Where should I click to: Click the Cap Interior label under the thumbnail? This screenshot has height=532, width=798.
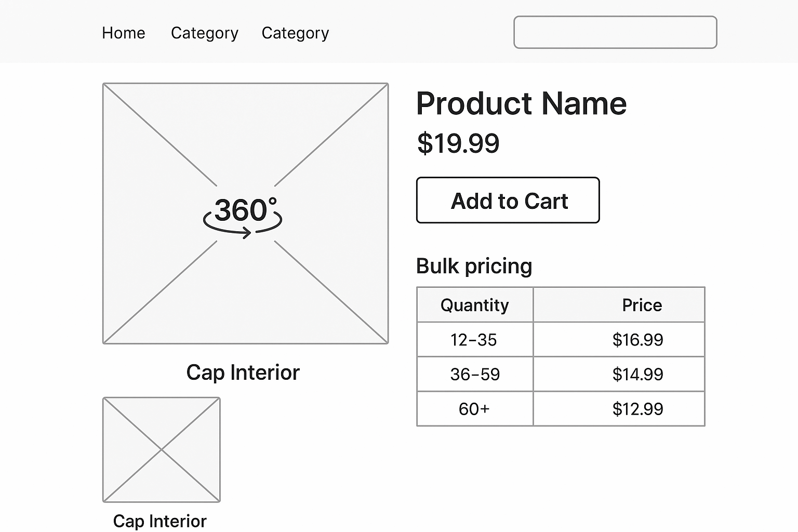(x=159, y=521)
